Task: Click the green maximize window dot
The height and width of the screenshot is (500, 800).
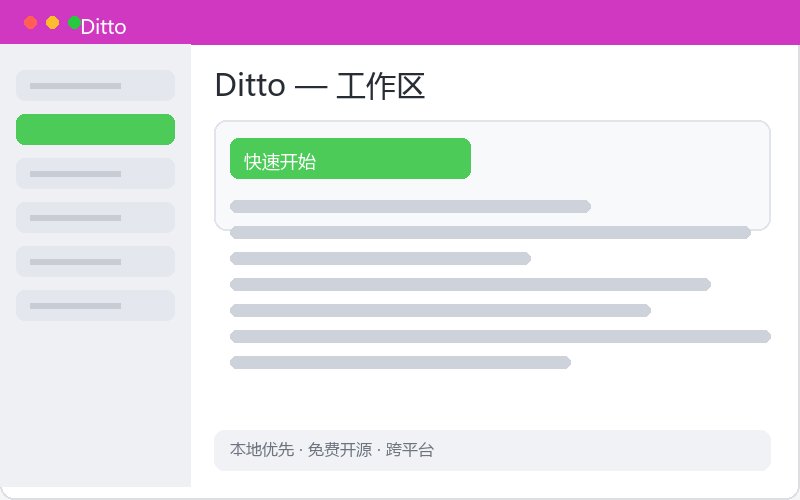Action: pyautogui.click(x=74, y=23)
